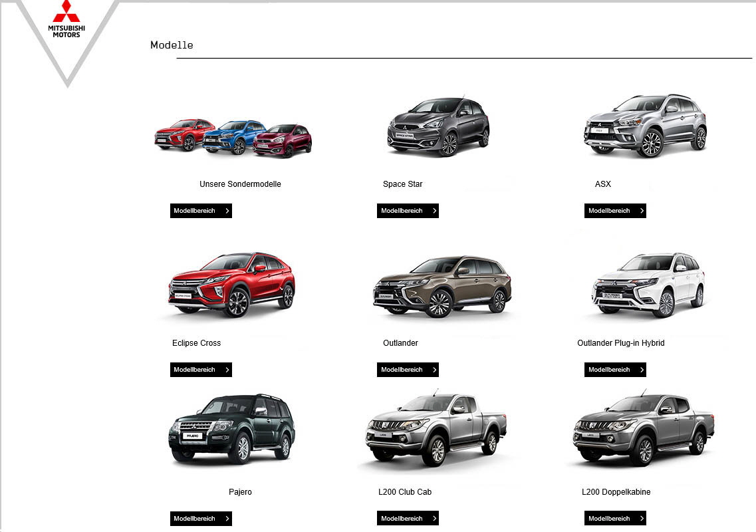Select the brown Outlander car image

[x=442, y=287]
